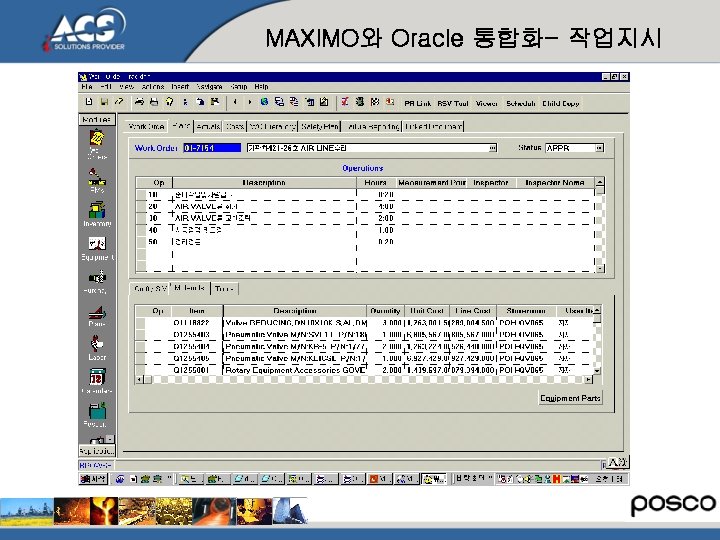Click the Windows Start button
The image size is (720, 540).
94,479
